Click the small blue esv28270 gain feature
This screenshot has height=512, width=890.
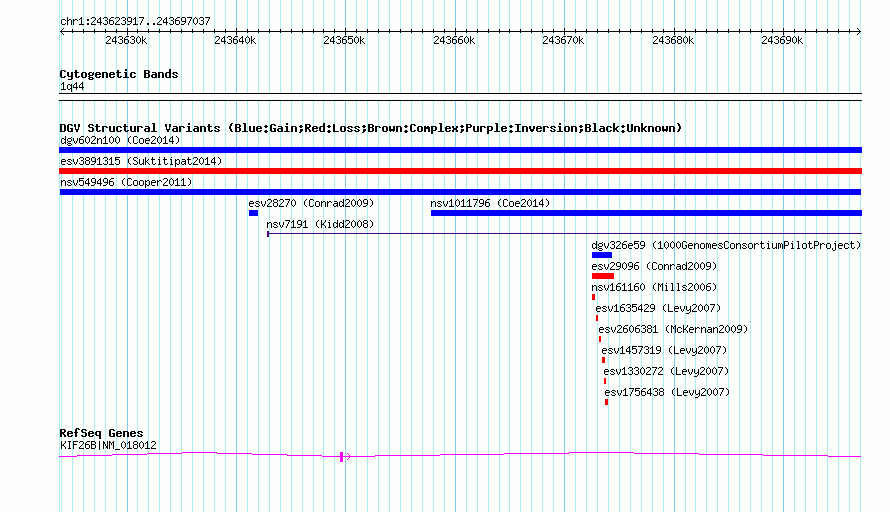(253, 213)
